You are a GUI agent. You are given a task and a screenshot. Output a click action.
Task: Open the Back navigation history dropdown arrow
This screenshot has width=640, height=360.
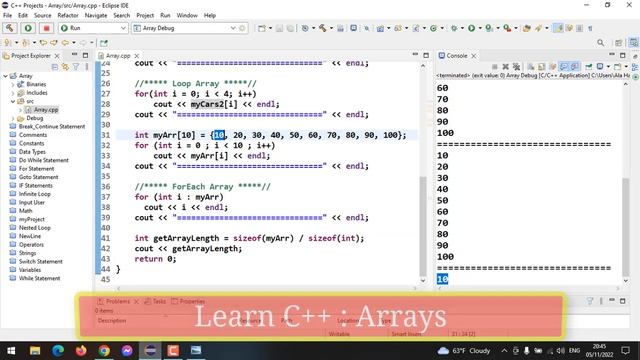pos(73,42)
